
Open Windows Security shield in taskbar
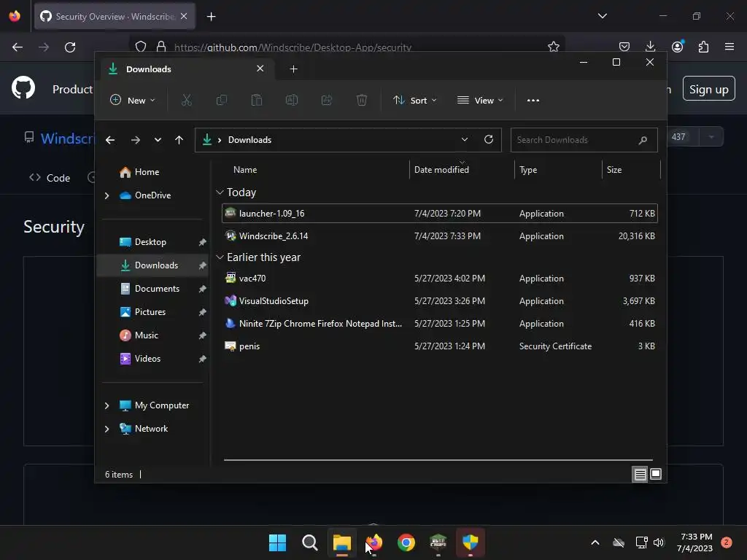471,542
